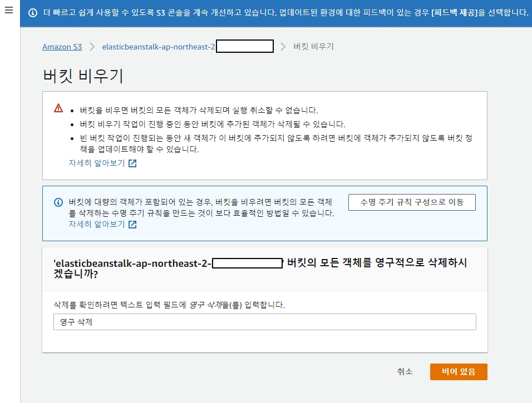Click the instruction '삭제를 확인하려면 텍스트 입력 필드에'
Viewport: 532px width, 403px height.
pyautogui.click(x=120, y=305)
